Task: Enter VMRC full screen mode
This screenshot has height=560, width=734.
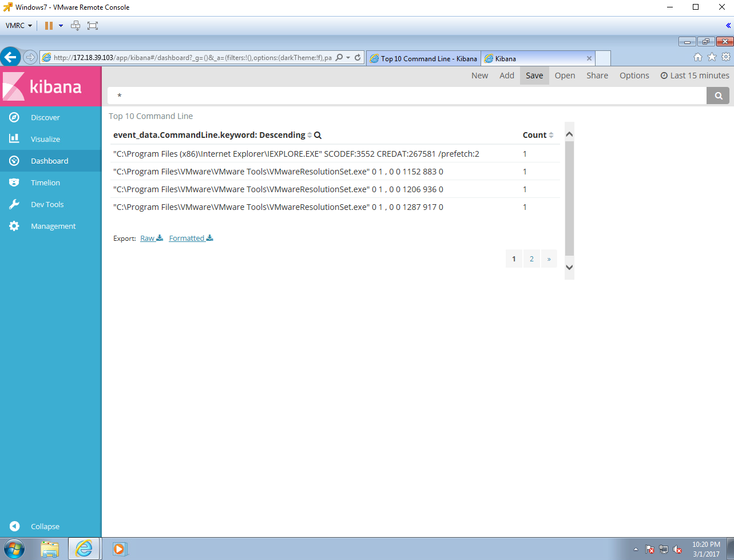Action: [93, 25]
